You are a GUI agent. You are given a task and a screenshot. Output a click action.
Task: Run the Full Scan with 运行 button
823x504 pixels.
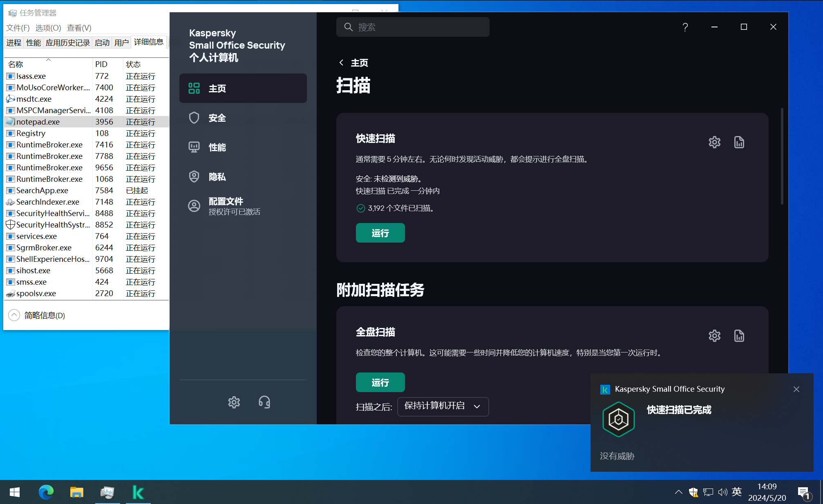pos(380,382)
